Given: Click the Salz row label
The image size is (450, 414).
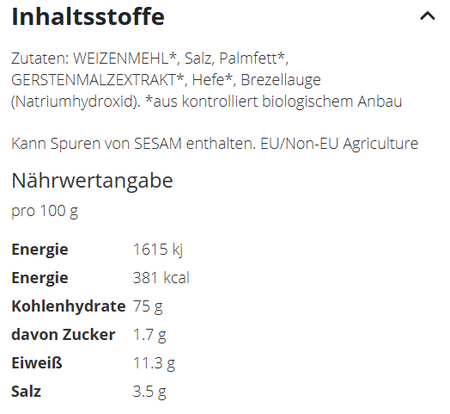Looking at the screenshot, I should point(26,391).
